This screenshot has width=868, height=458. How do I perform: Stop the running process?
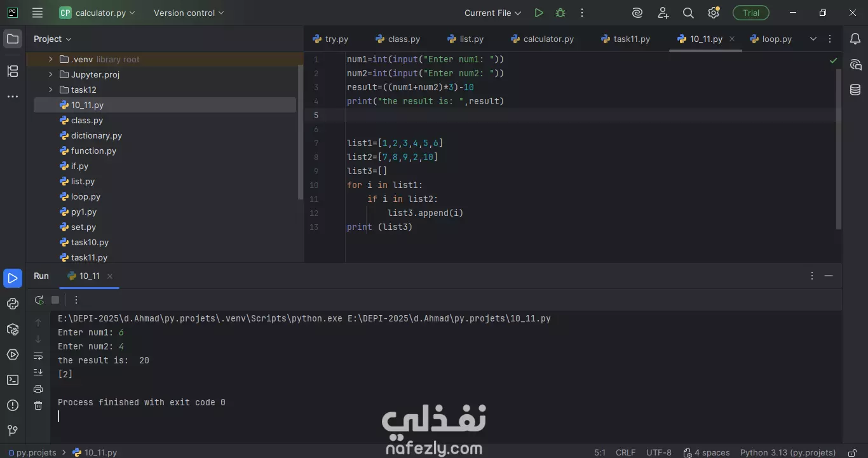(x=55, y=300)
